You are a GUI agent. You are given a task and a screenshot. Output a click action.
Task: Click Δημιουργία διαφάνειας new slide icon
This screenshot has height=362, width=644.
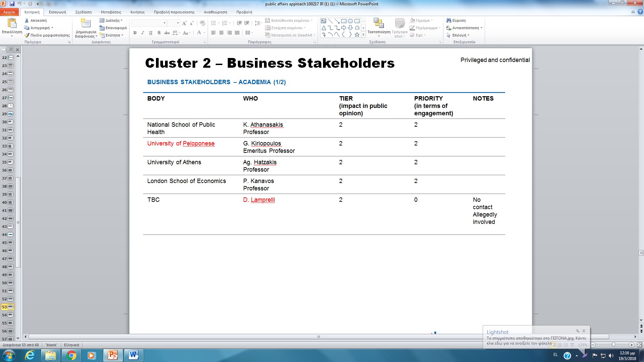coord(86,23)
